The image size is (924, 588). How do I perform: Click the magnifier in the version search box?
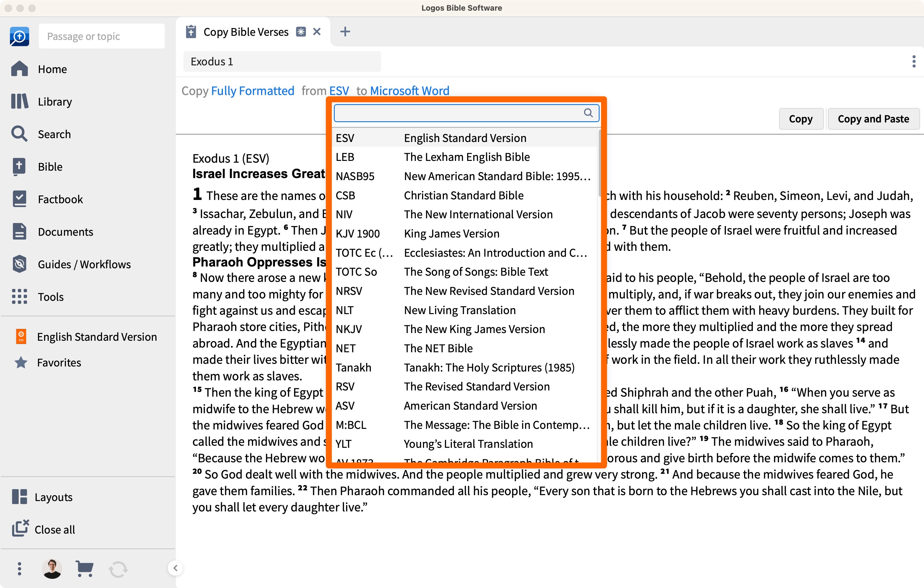[x=588, y=113]
